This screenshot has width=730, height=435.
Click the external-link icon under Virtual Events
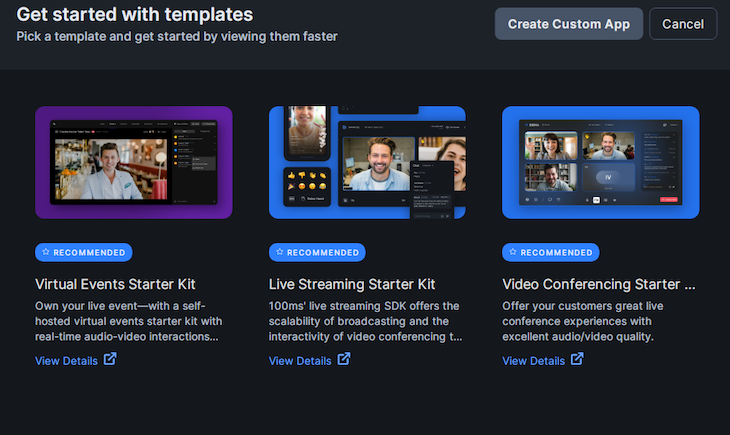(111, 360)
